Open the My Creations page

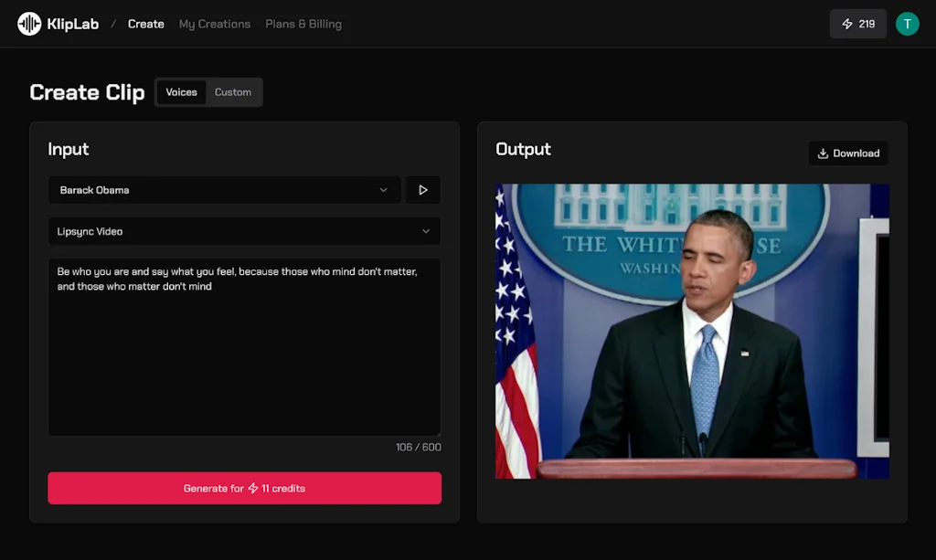(x=214, y=24)
